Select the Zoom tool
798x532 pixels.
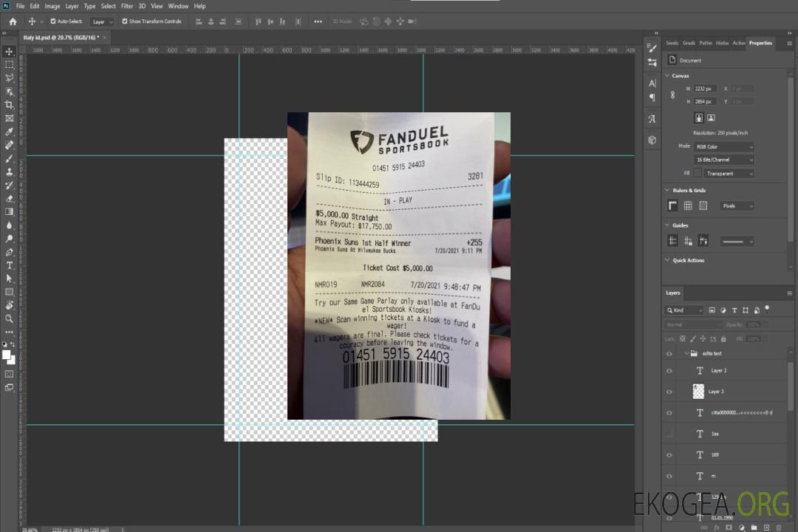point(9,318)
